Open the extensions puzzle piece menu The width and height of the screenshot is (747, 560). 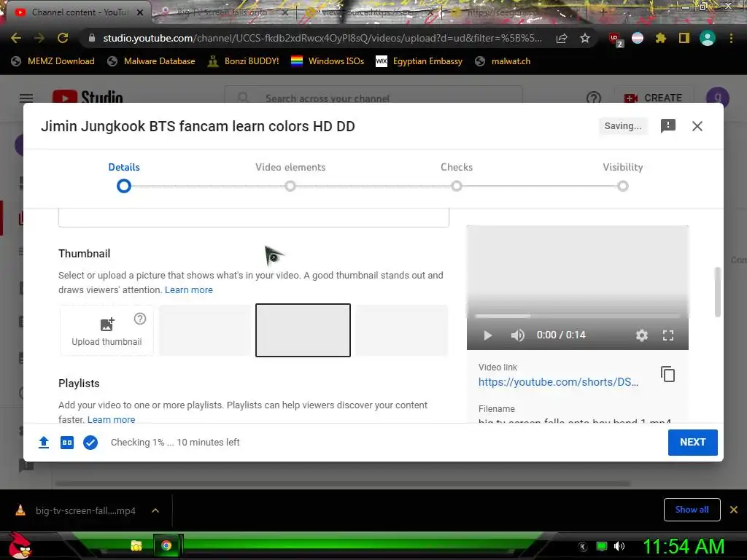(660, 38)
